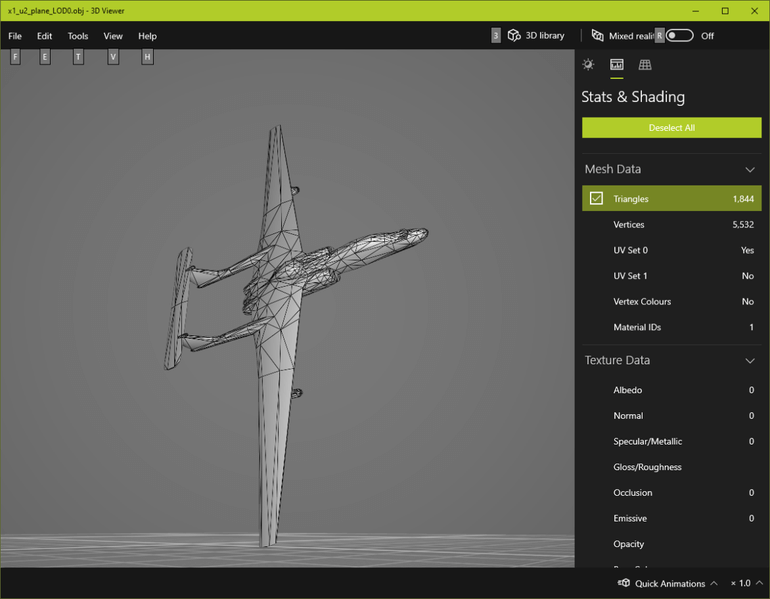Open the Grid & Views tab icon
Screen dimensions: 770x599
coord(645,64)
